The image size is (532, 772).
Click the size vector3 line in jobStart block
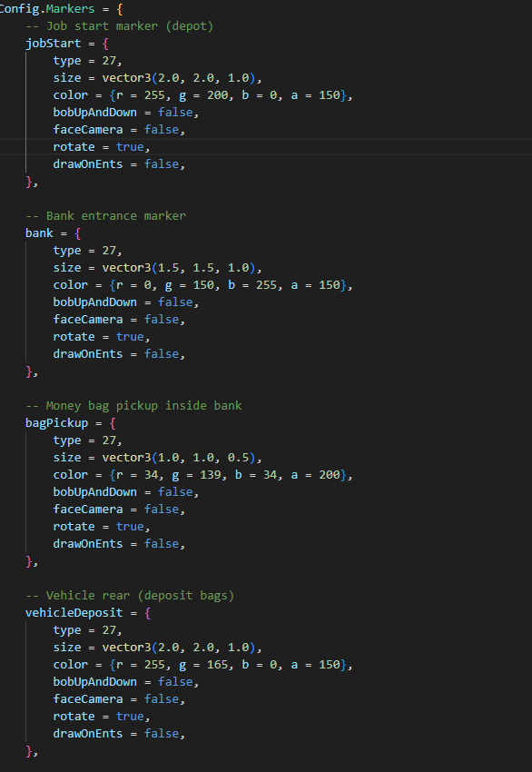[157, 78]
